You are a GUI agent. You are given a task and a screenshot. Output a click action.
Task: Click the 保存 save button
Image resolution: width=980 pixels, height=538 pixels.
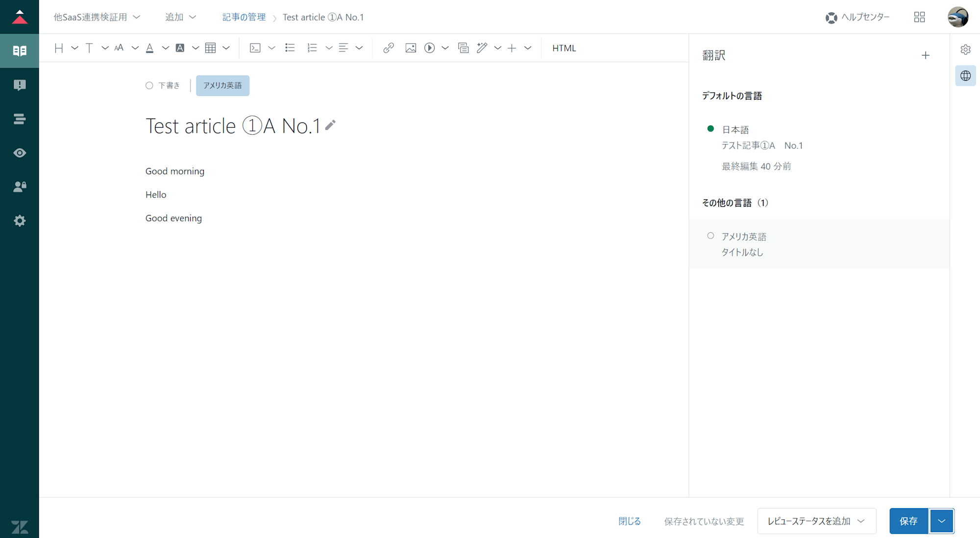click(x=908, y=521)
